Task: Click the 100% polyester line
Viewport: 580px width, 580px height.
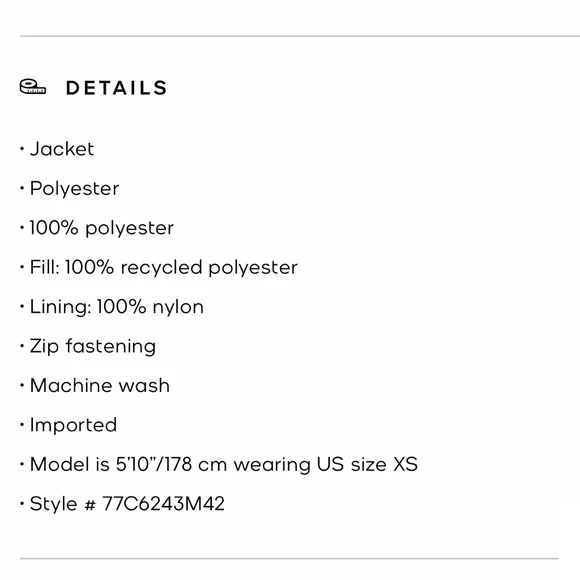Action: (101, 228)
